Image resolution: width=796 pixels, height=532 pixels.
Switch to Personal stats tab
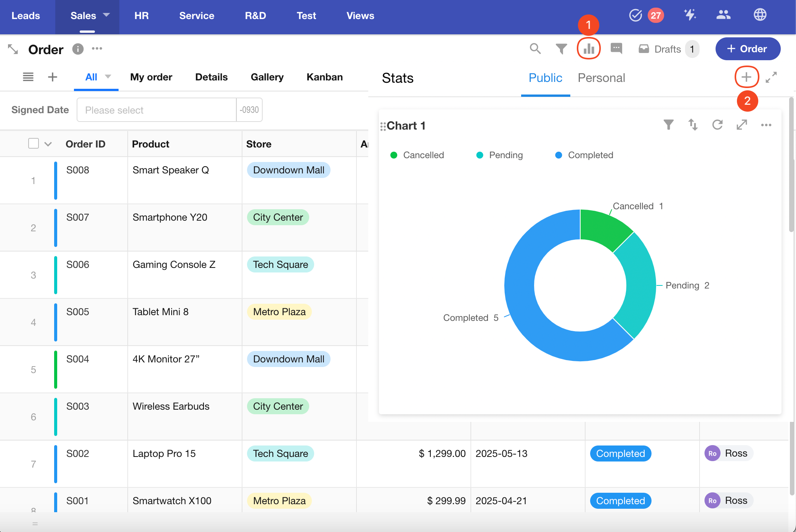tap(601, 78)
